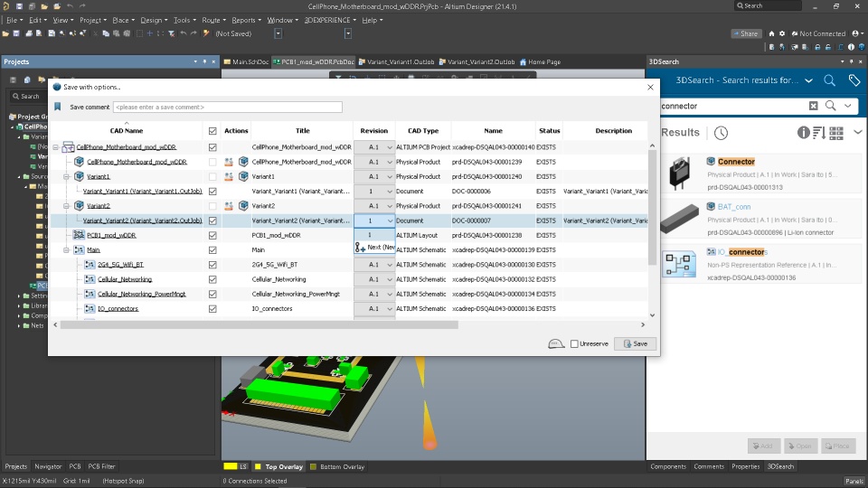
Task: Click the yellow Top Overlay layer color swatch
Action: click(x=258, y=466)
